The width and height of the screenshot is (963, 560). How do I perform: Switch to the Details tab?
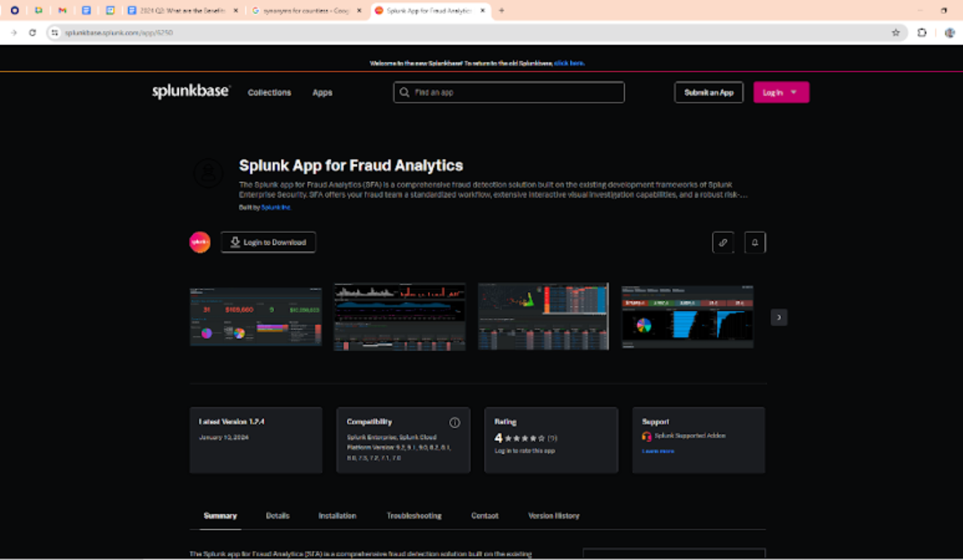coord(278,516)
